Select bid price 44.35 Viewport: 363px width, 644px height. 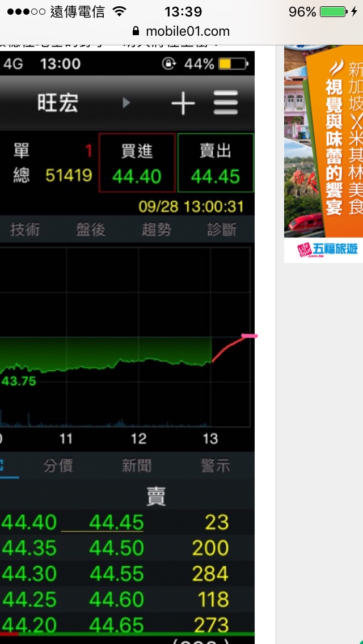point(29,548)
